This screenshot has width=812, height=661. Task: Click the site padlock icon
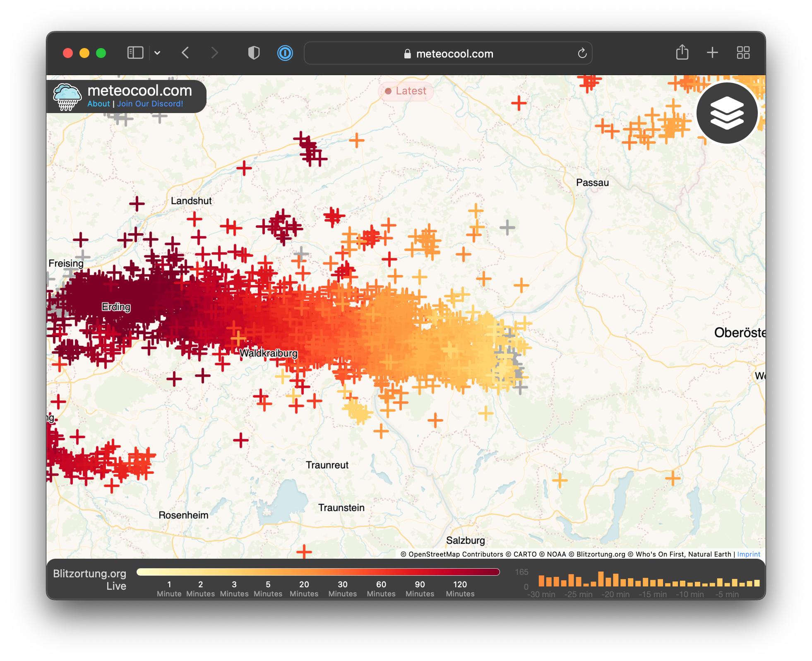tap(408, 53)
